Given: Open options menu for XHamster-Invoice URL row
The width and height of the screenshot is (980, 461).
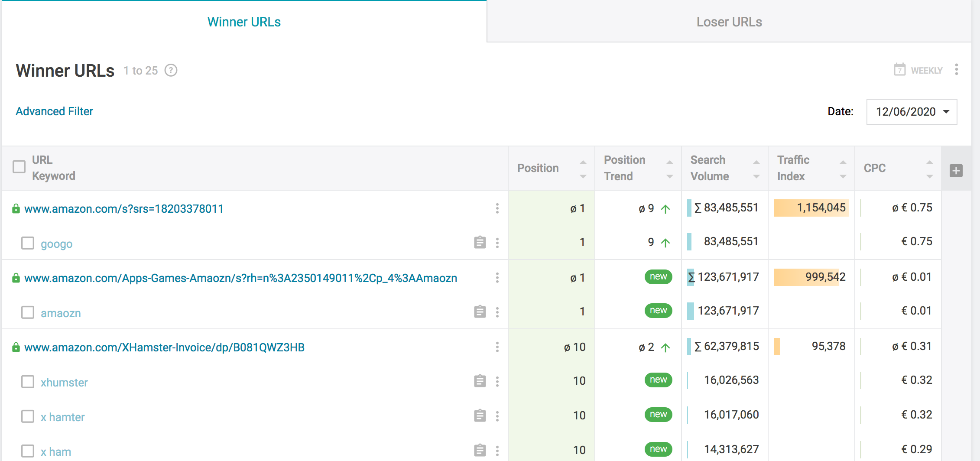Looking at the screenshot, I should [x=497, y=347].
